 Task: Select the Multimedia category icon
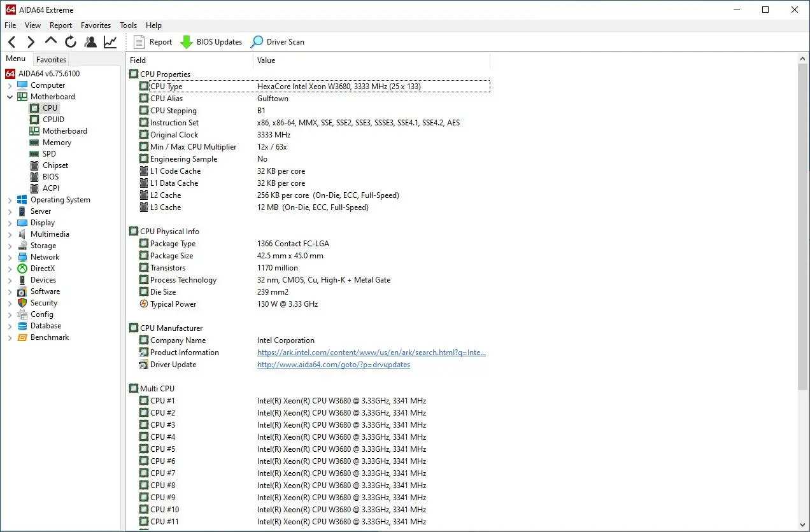(22, 234)
